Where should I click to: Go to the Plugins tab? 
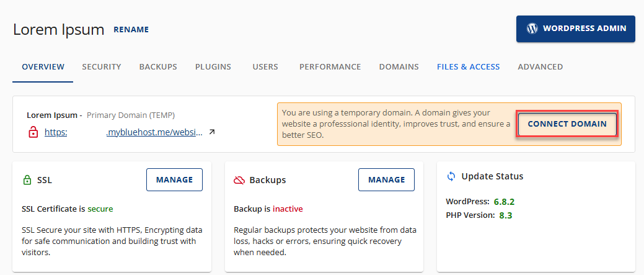coord(213,67)
